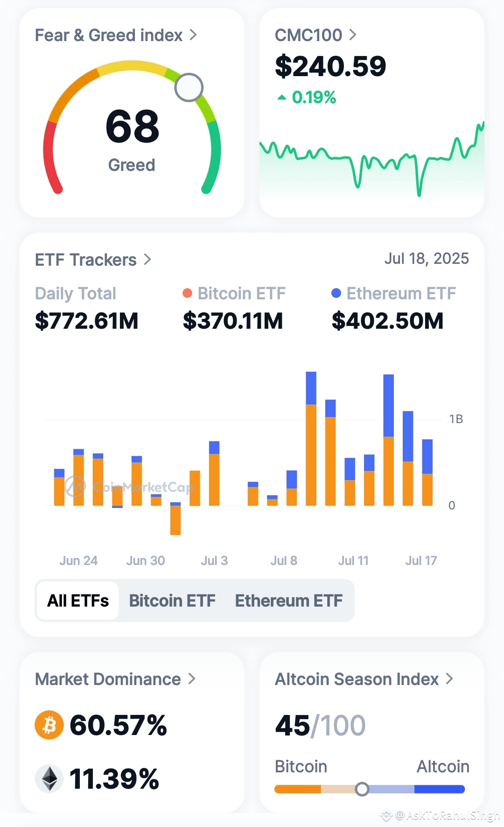Click the Ethereum logo icon beside 11.39%
The height and width of the screenshot is (827, 504).
pyautogui.click(x=49, y=778)
